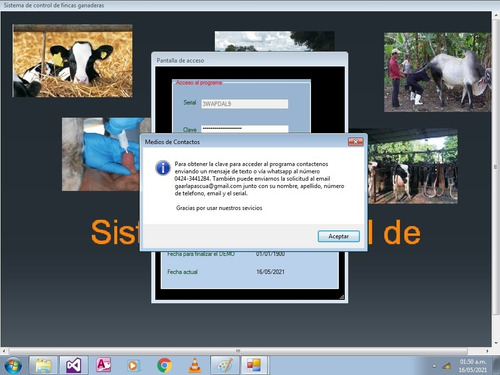
Task: Click the calf lying in straw photo
Action: point(72,61)
